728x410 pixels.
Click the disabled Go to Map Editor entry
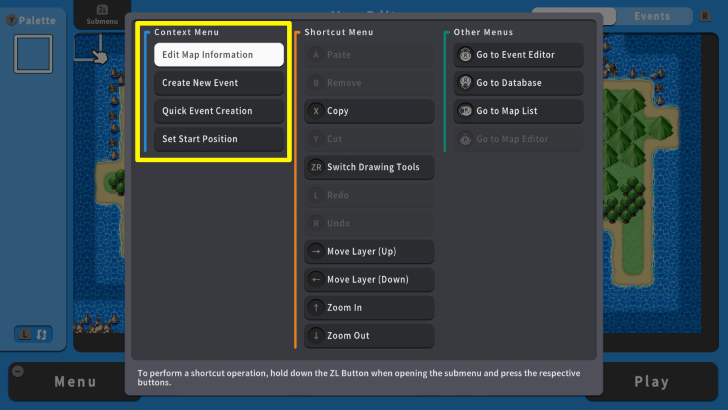(x=518, y=139)
